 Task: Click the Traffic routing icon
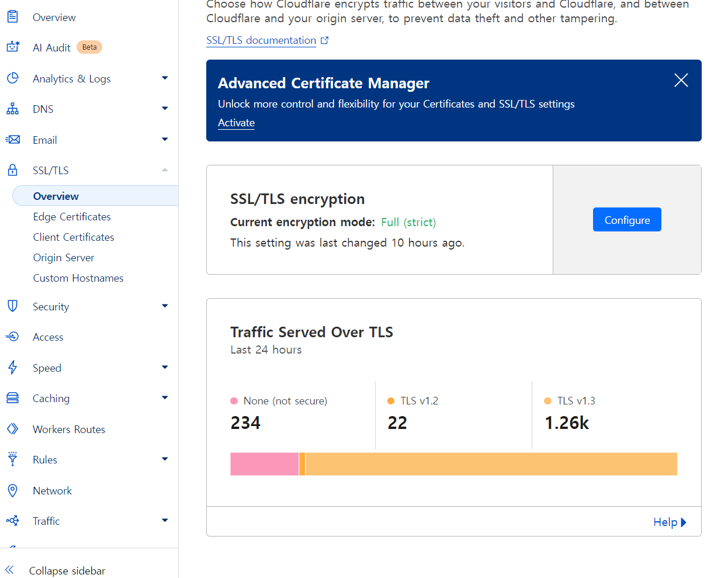pyautogui.click(x=12, y=521)
